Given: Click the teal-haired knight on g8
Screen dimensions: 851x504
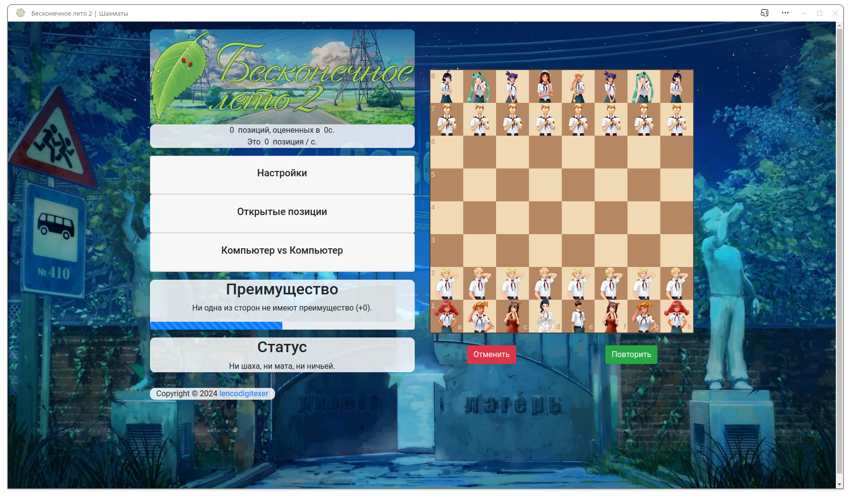Looking at the screenshot, I should 644,86.
